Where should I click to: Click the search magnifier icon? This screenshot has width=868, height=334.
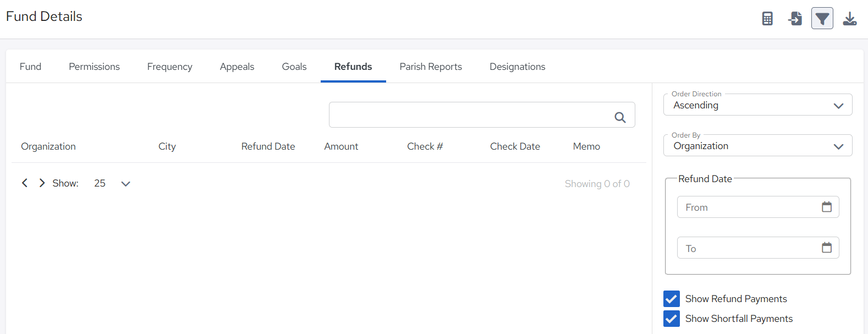[x=620, y=117]
